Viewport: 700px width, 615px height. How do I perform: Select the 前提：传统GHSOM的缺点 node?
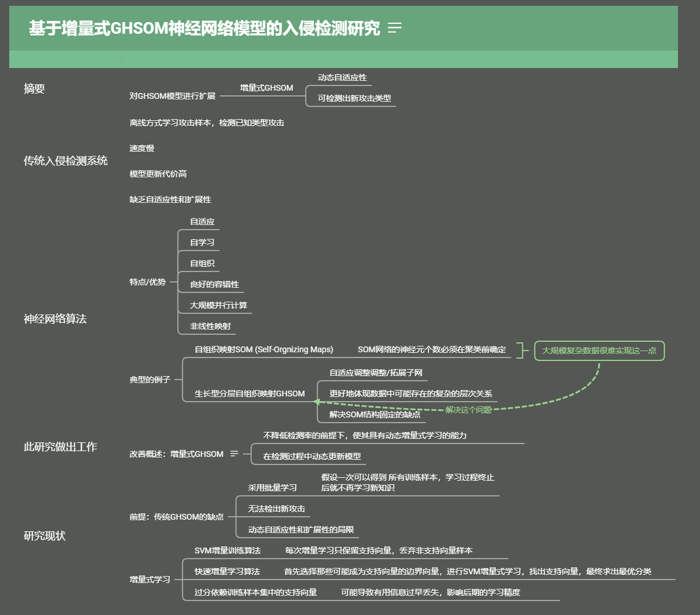click(176, 517)
